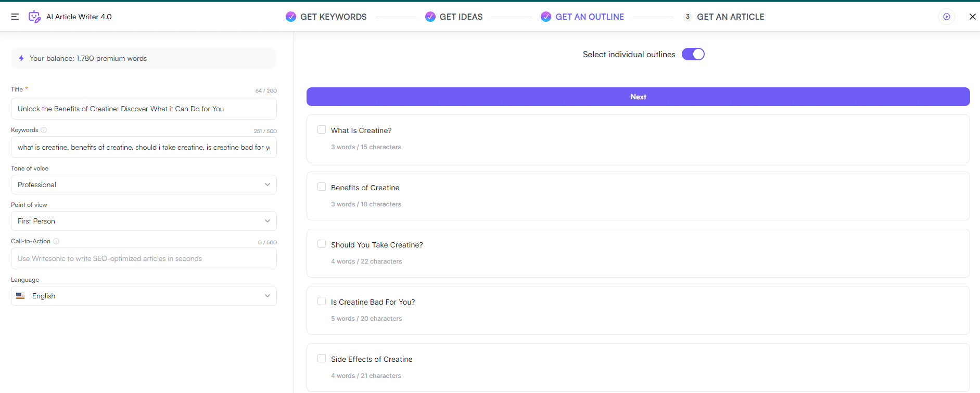Go to the GET KEYWORDS step
Viewport: 980px width, 393px height.
(x=333, y=17)
